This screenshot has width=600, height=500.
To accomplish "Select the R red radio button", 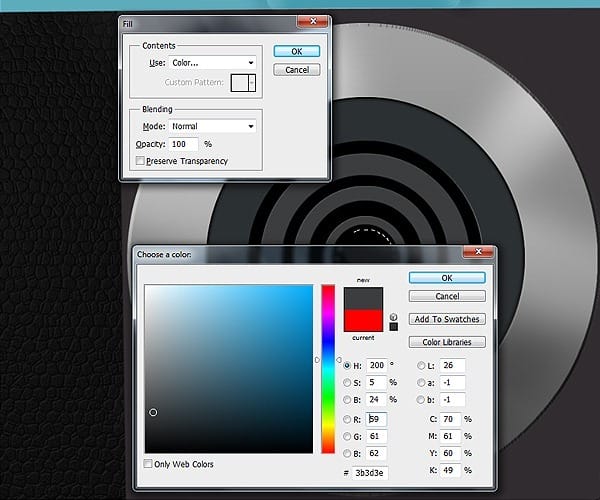I will point(347,419).
